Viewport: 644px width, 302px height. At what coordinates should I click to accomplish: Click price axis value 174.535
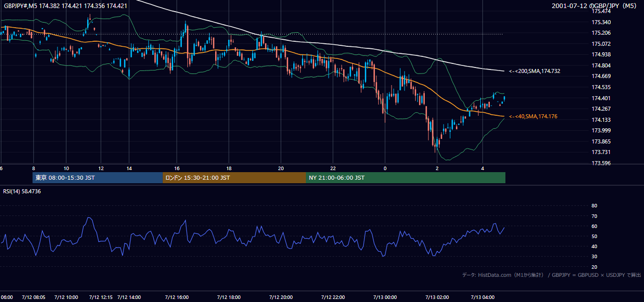(x=601, y=87)
